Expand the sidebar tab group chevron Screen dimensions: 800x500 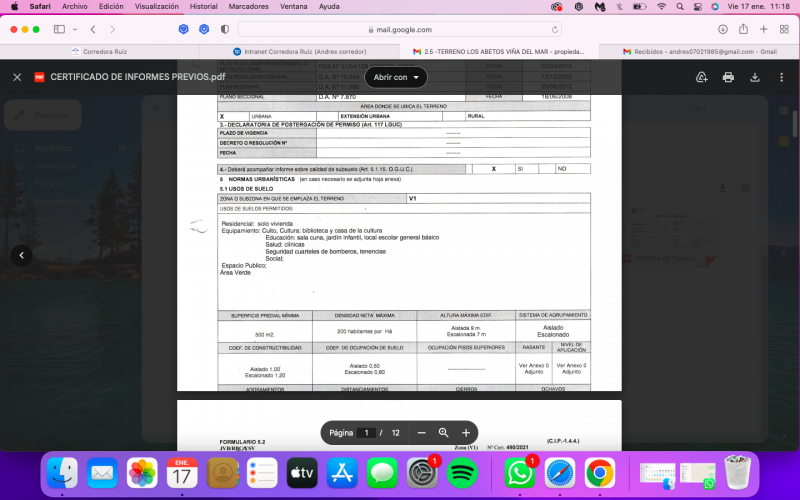(75, 29)
